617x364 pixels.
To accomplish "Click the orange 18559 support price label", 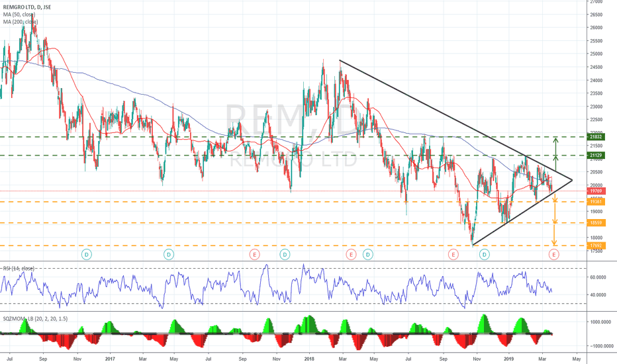I will coord(596,223).
